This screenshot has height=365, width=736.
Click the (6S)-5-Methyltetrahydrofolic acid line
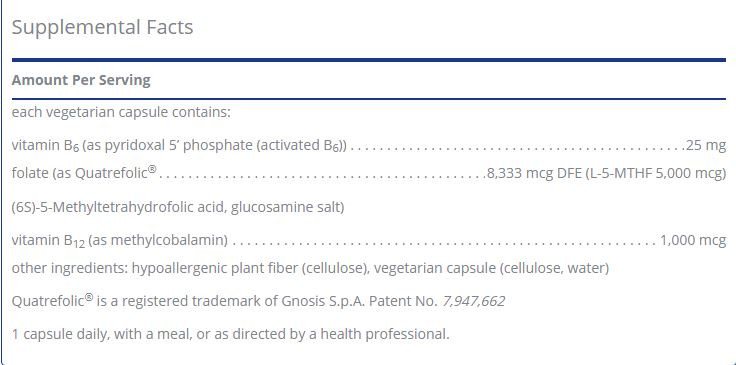tap(178, 207)
